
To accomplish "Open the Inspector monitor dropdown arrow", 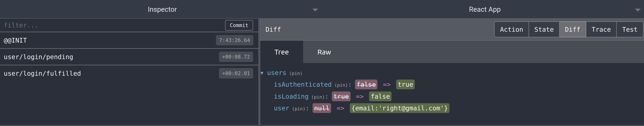I will (315, 10).
